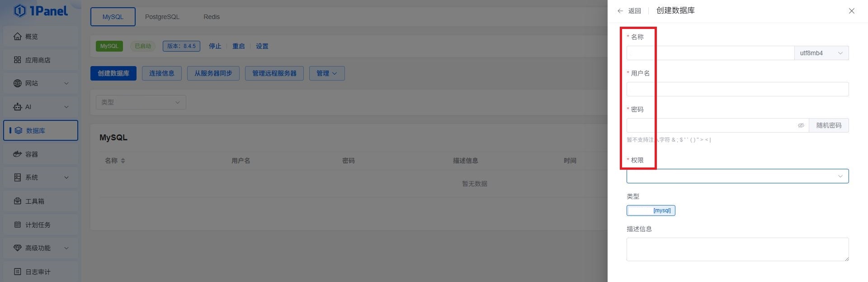The image size is (868, 282).
Task: Click the AI robot icon
Action: coord(18,107)
